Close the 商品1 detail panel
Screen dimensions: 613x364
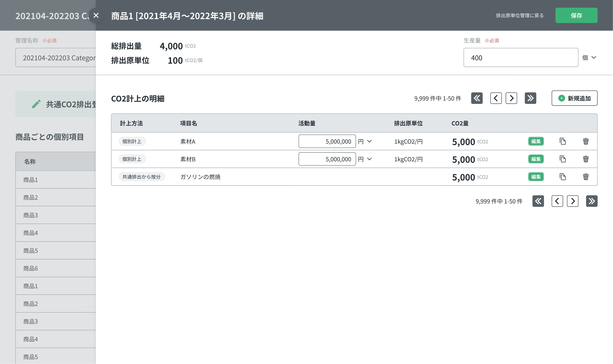[x=96, y=16]
